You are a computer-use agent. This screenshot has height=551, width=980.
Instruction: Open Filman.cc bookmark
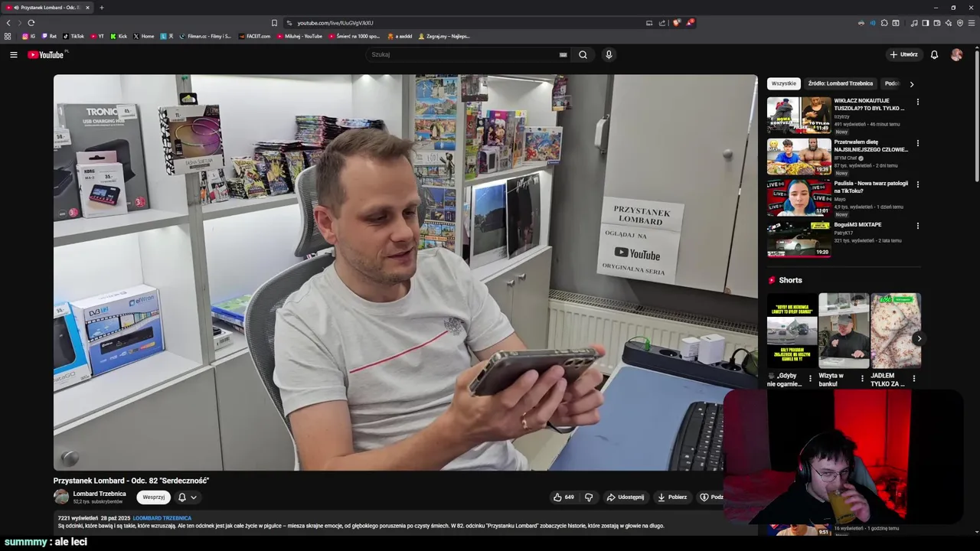pyautogui.click(x=205, y=36)
